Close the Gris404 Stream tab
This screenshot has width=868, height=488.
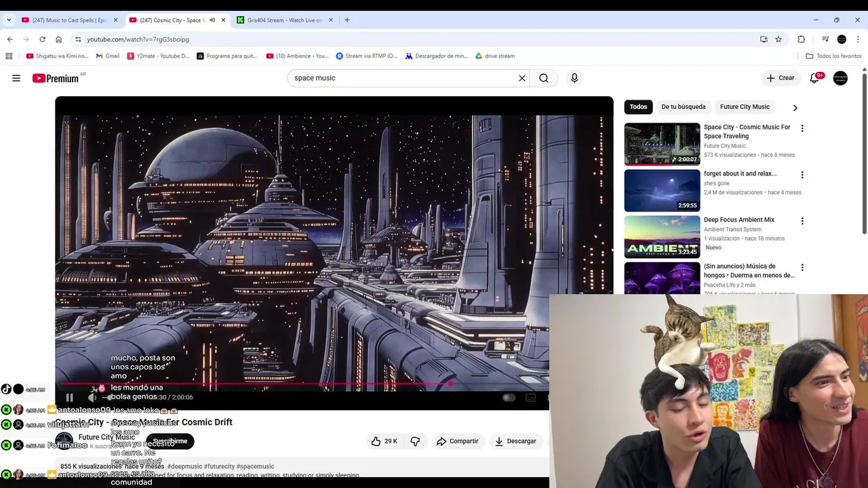pyautogui.click(x=331, y=20)
